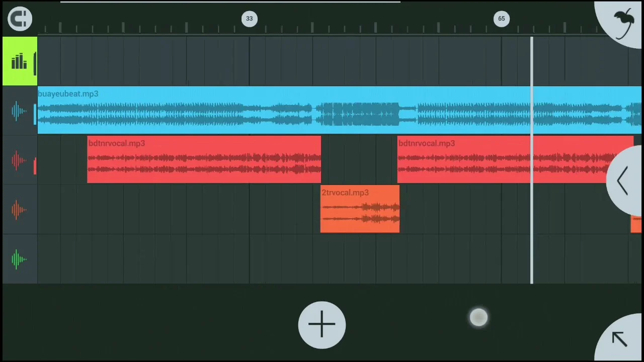Select the partial orange clip at right edge

click(x=636, y=224)
